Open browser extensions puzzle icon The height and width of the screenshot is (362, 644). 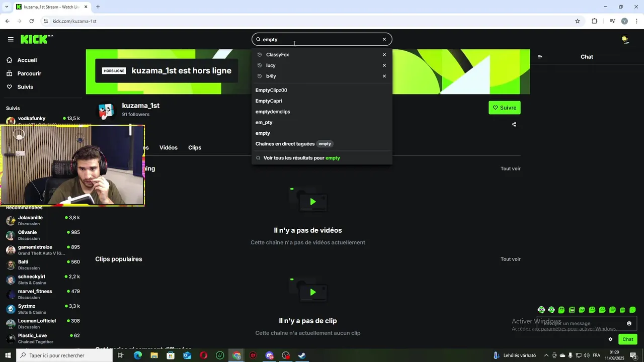[594, 21]
